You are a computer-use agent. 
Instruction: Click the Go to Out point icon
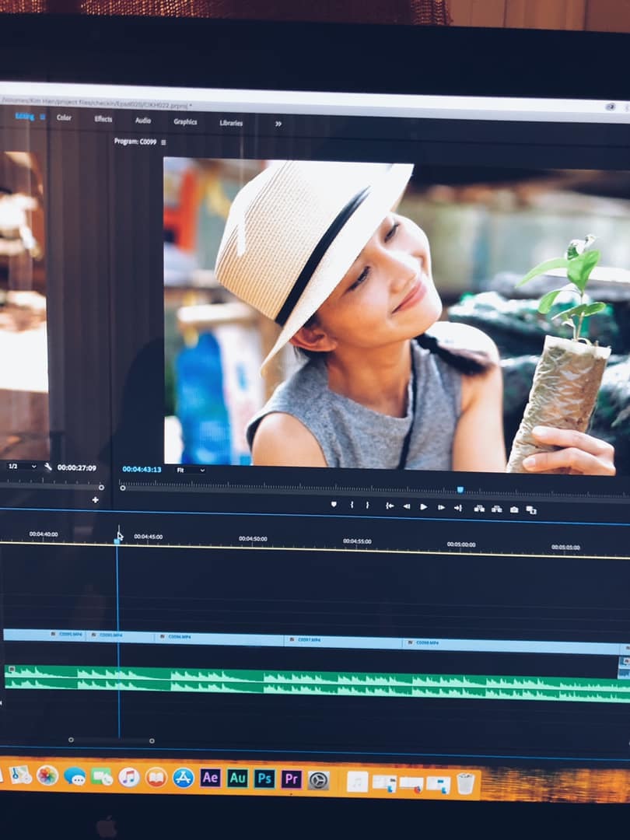click(458, 508)
